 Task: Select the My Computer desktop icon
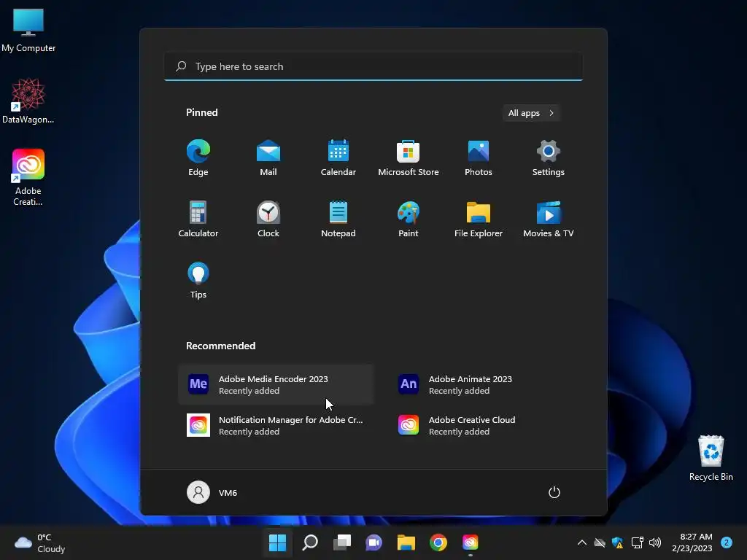tap(28, 31)
